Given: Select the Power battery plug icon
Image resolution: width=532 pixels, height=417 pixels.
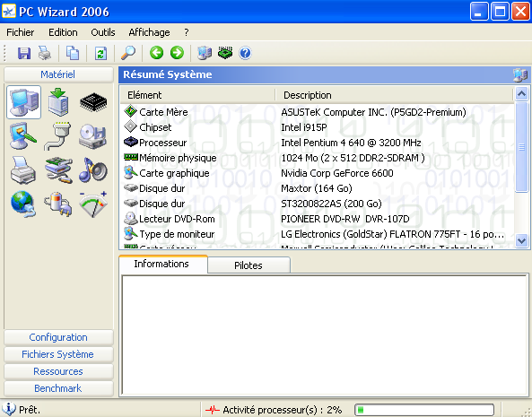Looking at the screenshot, I should (x=58, y=204).
